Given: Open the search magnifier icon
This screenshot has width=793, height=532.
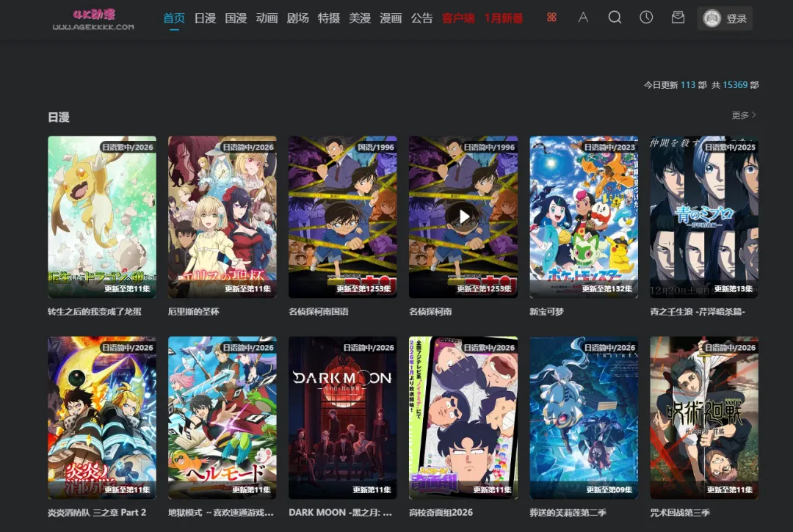Looking at the screenshot, I should [615, 18].
